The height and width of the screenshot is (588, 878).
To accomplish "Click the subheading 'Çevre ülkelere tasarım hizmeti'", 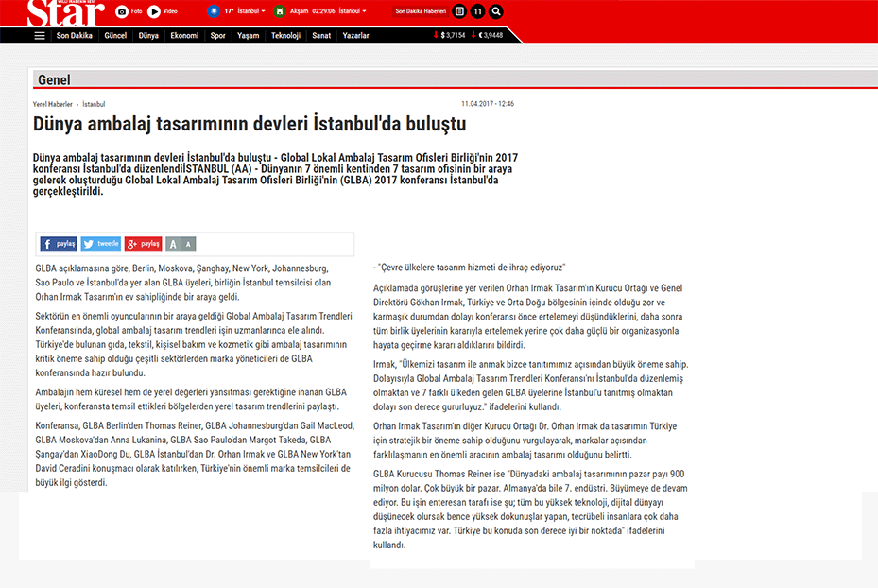I will [469, 268].
